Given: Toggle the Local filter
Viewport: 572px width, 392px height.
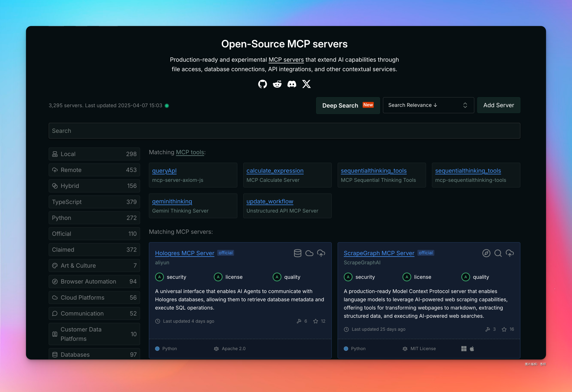Looking at the screenshot, I should [94, 154].
